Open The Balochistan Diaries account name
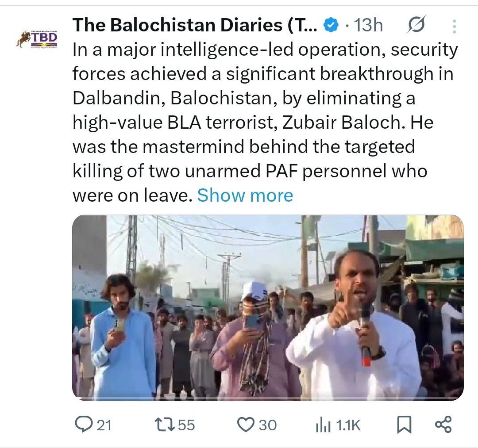The height and width of the screenshot is (448, 478). [x=195, y=25]
